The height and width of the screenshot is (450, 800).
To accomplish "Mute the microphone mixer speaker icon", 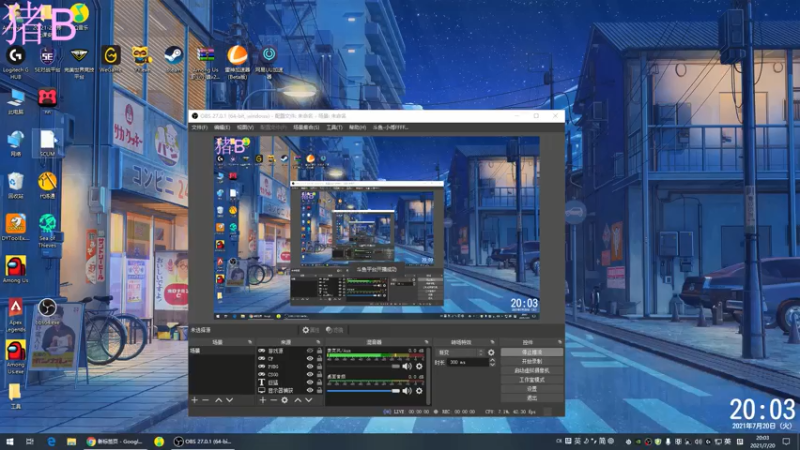I will tap(407, 366).
